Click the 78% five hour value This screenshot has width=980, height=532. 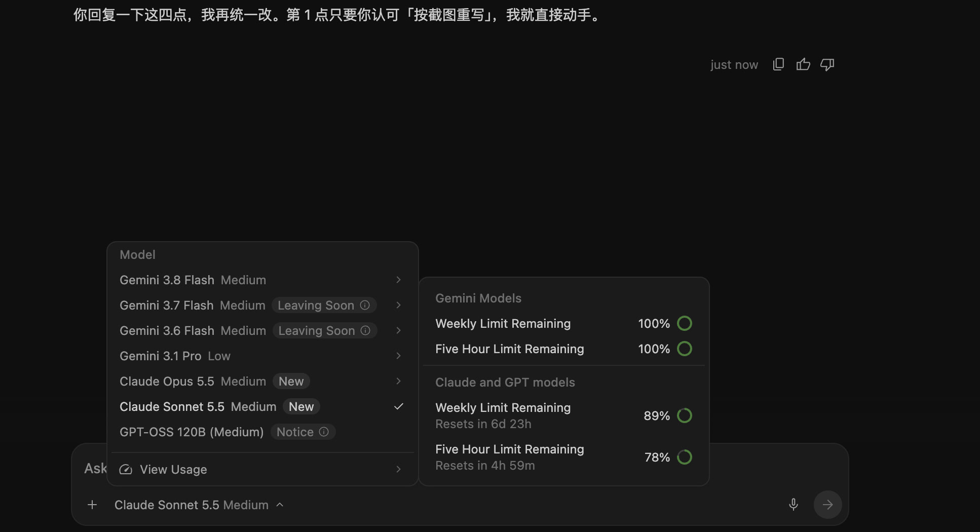pos(657,457)
